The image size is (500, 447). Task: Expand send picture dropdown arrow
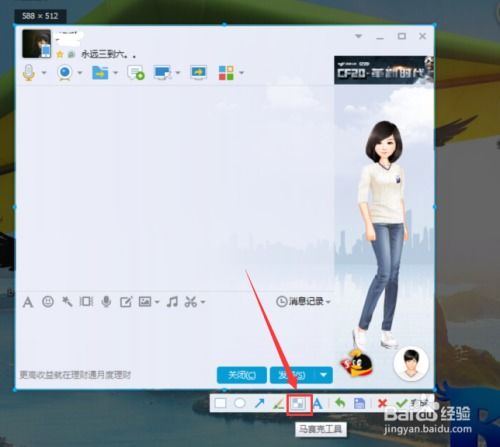click(157, 302)
